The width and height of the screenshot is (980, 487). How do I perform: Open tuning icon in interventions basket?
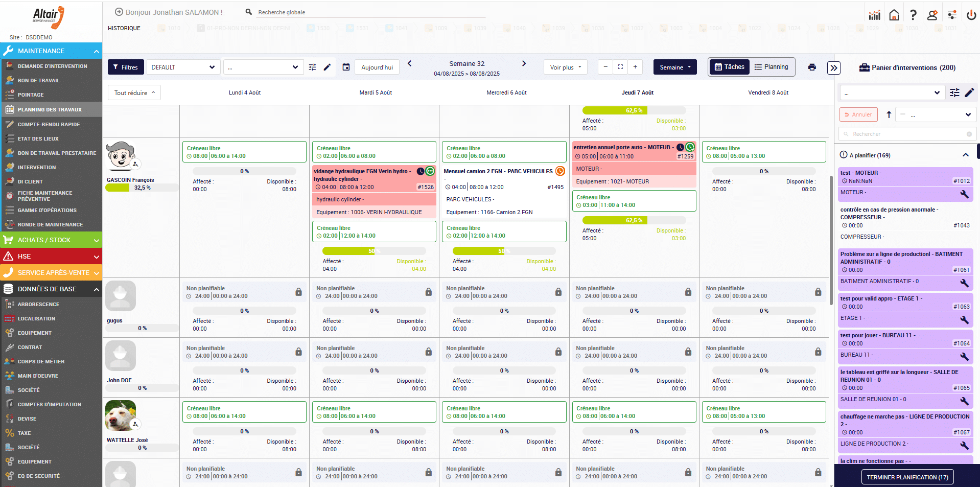[x=954, y=92]
